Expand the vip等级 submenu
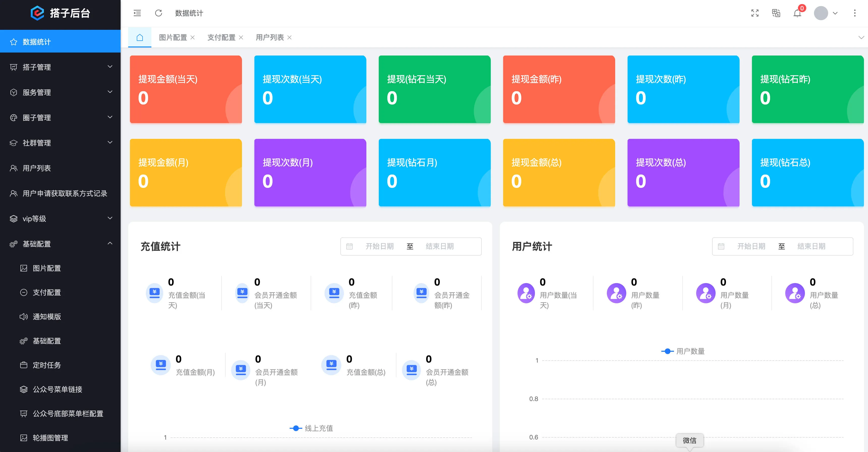Screen dimensions: 868x452 [60, 218]
